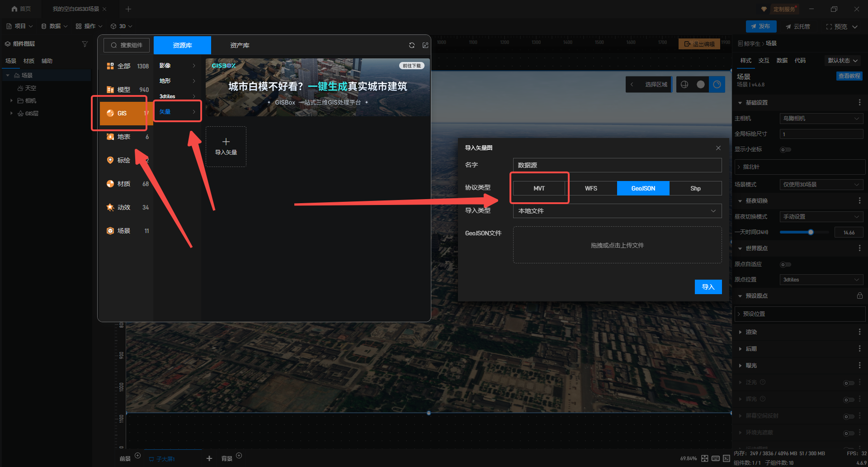Click the refresh icon in resource library
Viewport: 868px width, 467px height.
pyautogui.click(x=411, y=45)
